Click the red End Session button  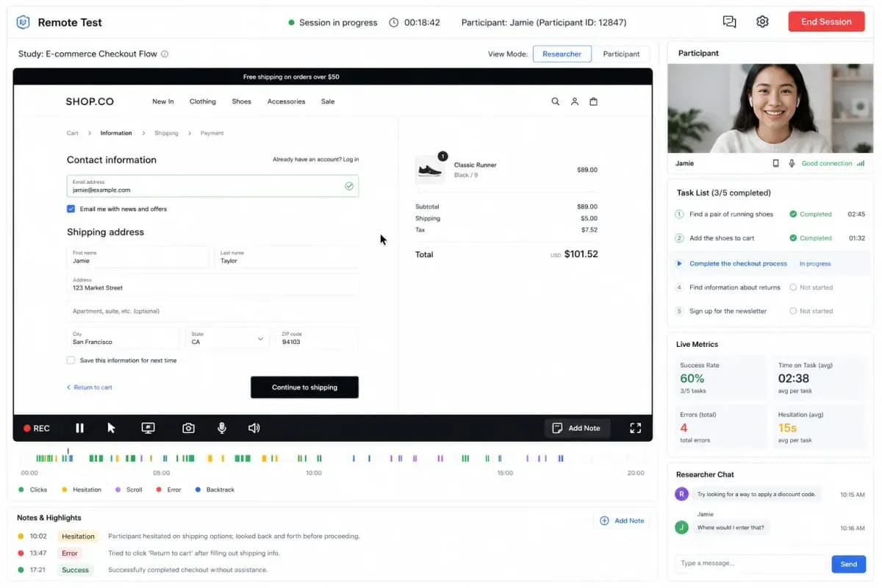826,21
